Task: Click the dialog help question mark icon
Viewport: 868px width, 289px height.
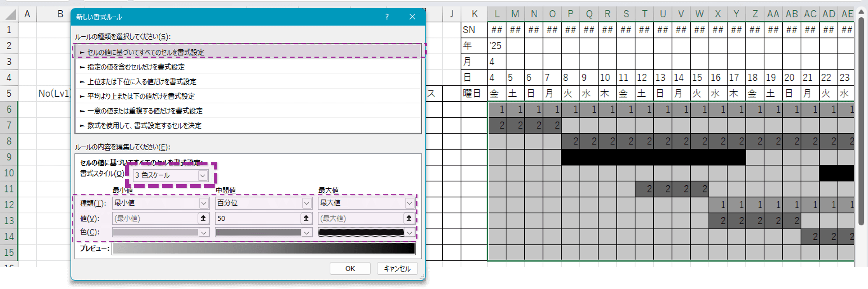Action: 387,17
